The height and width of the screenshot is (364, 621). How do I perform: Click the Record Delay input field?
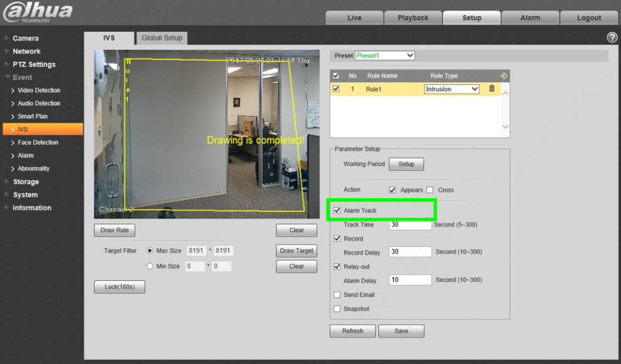(x=410, y=252)
